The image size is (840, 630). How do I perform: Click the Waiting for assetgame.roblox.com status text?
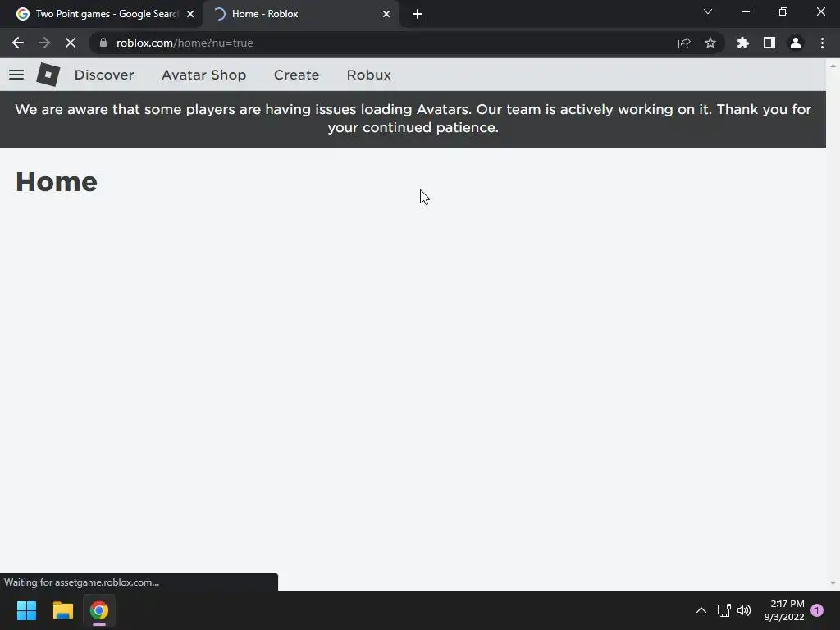(x=81, y=582)
